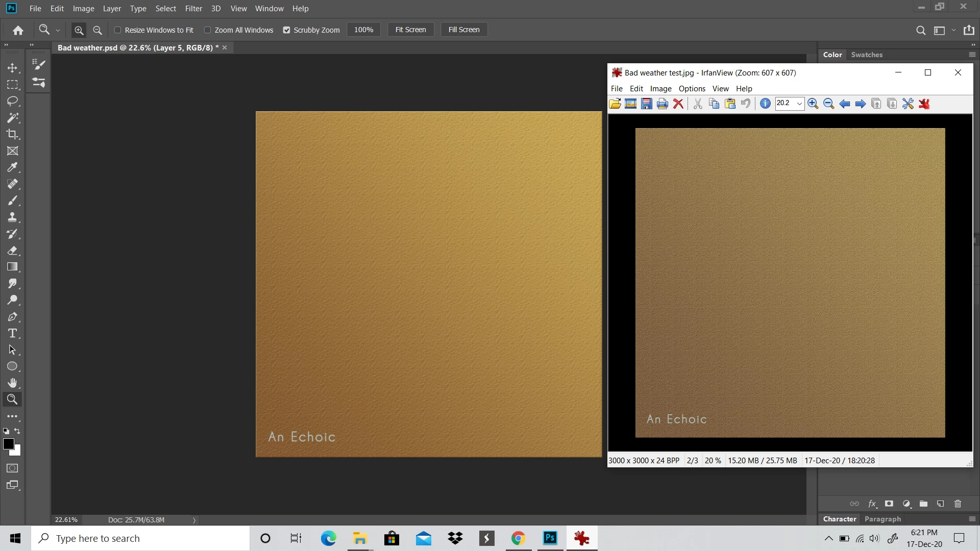Open the Filter menu
Viewport: 980px width, 551px height.
pos(193,9)
